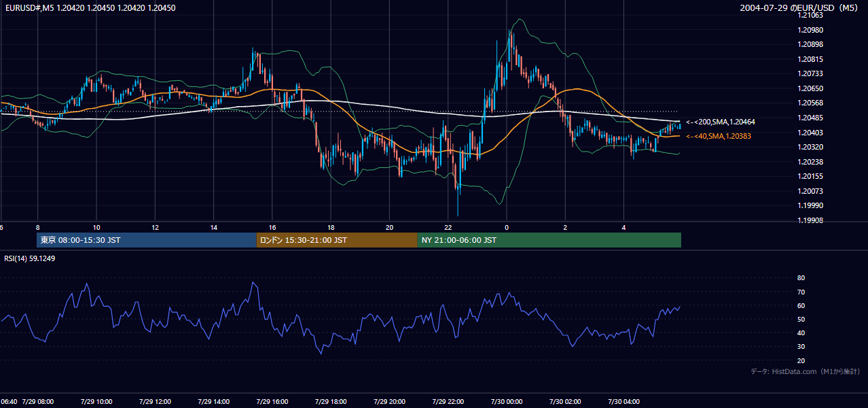Click hour marker 22 under price chart
Image resolution: width=868 pixels, height=408 pixels.
[x=448, y=227]
